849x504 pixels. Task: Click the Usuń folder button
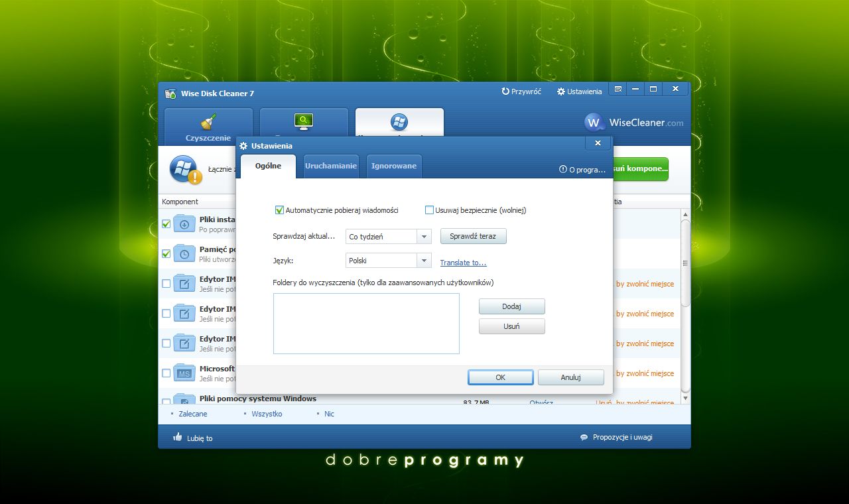coord(511,326)
